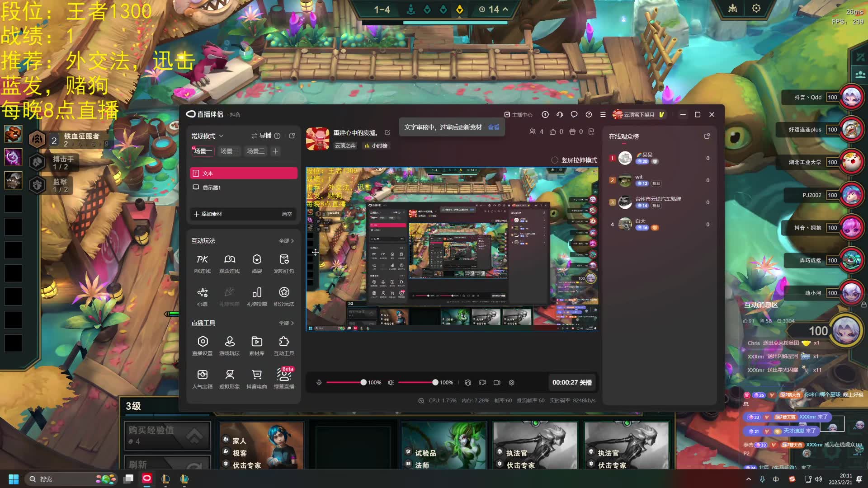Click the stream preview canvas
This screenshot has height=488, width=868.
click(452, 249)
